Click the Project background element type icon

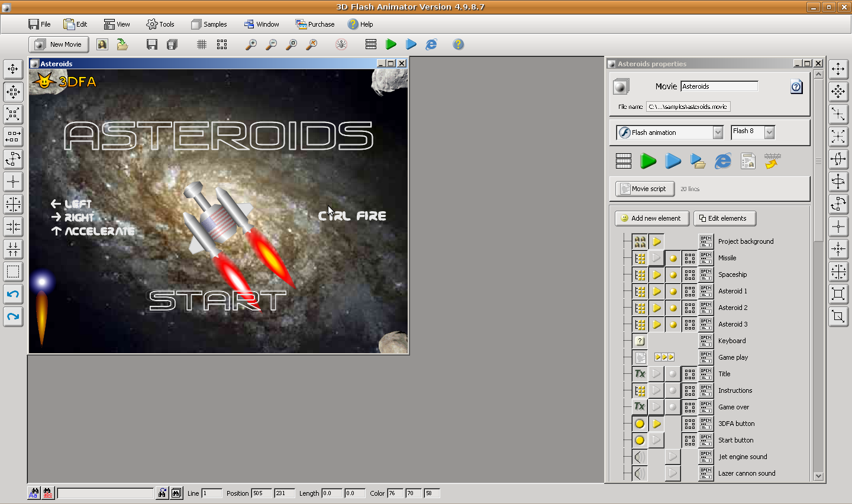(x=640, y=241)
